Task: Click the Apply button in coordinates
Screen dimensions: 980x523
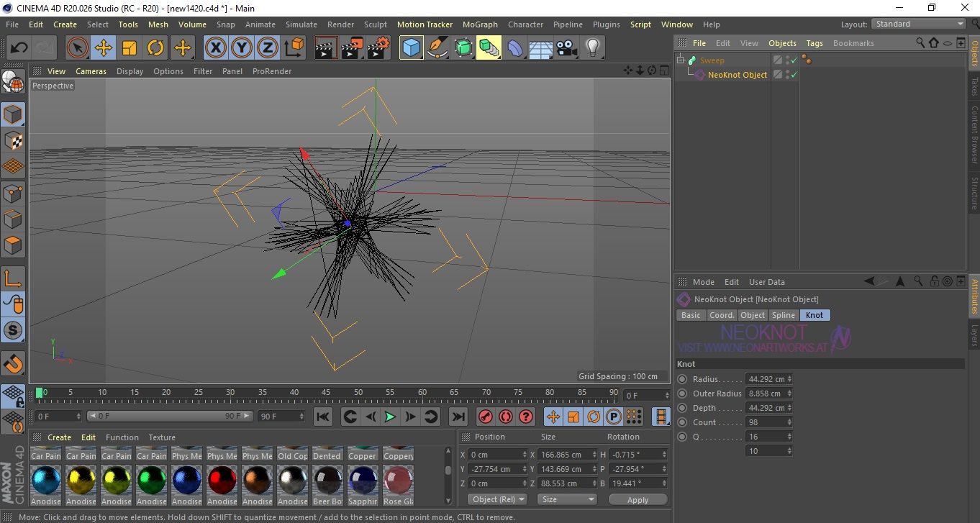Action: coord(637,499)
